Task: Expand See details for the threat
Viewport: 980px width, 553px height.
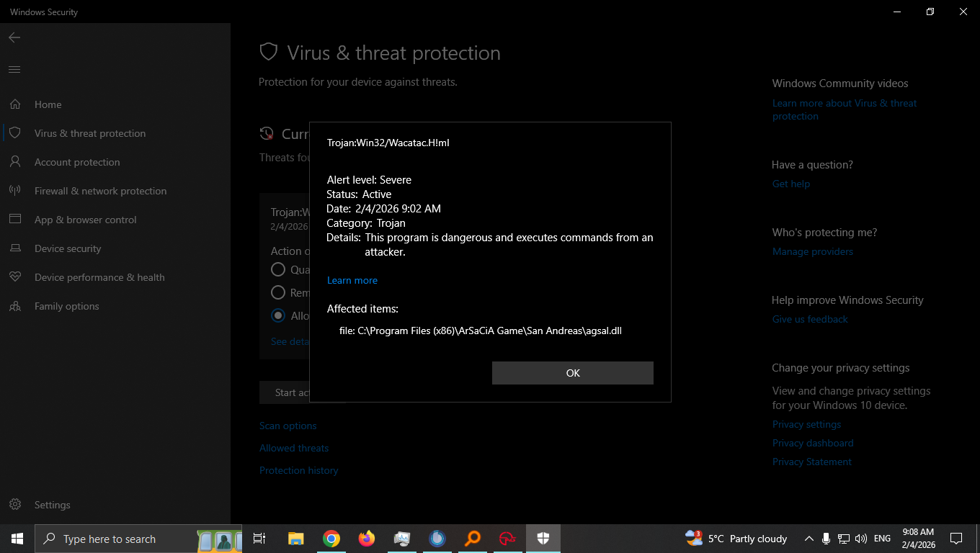Action: [288, 341]
